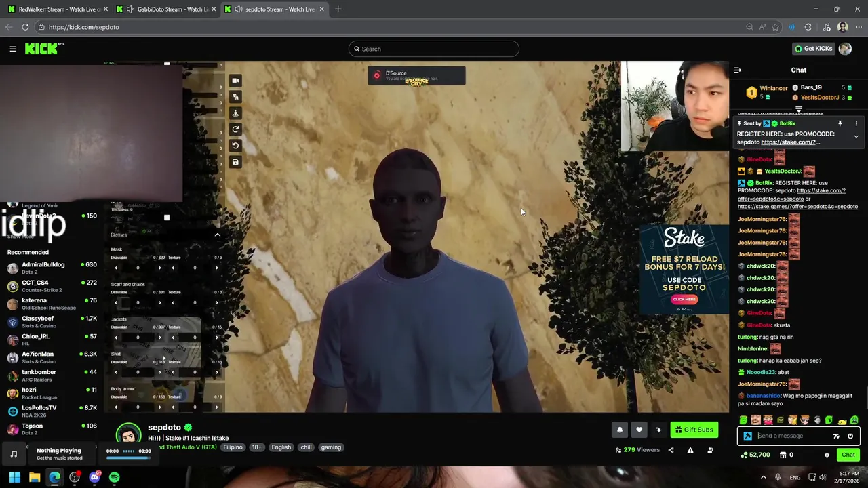
Task: Click the Kick logo to go home
Action: (x=45, y=49)
